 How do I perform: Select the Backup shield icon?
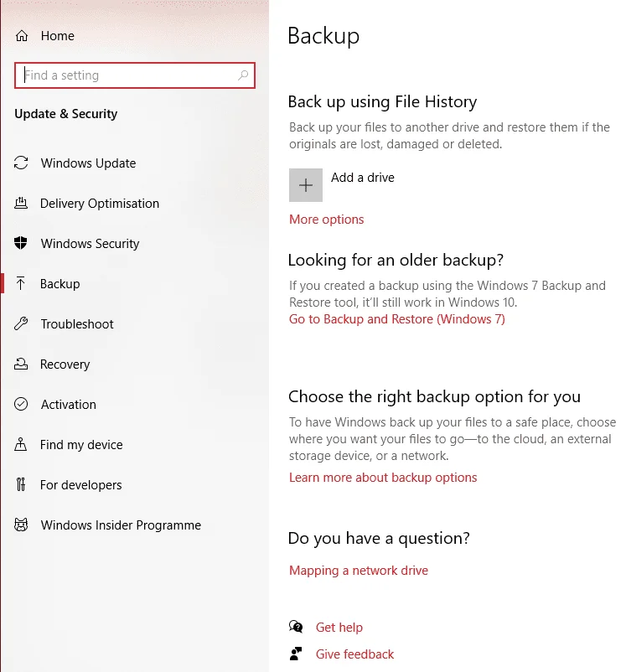tap(22, 283)
